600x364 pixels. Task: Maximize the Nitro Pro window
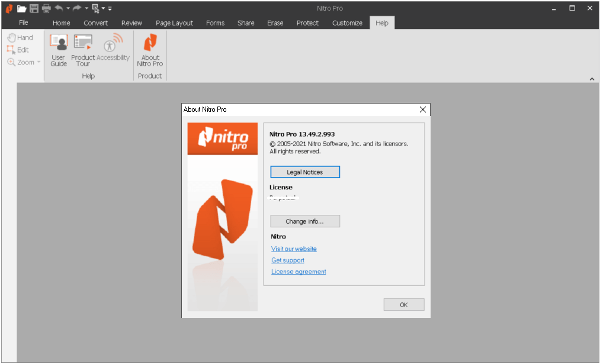pos(572,8)
